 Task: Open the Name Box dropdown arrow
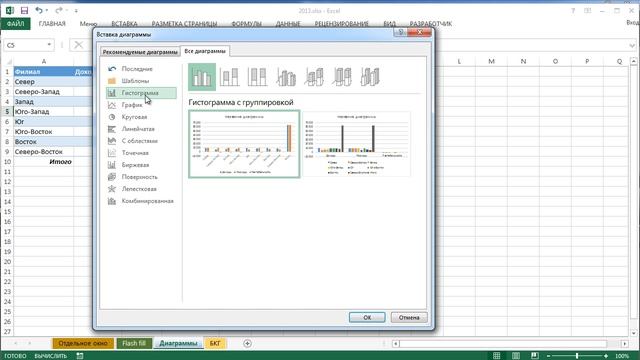click(x=49, y=45)
